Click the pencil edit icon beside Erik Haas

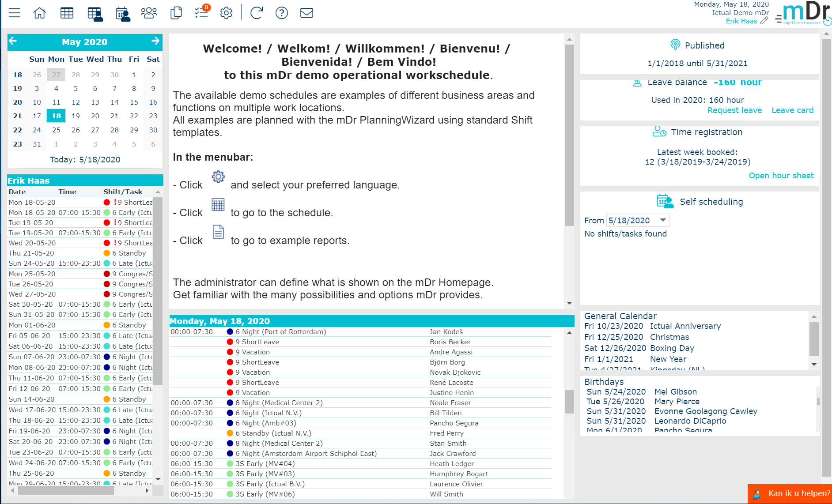[764, 21]
